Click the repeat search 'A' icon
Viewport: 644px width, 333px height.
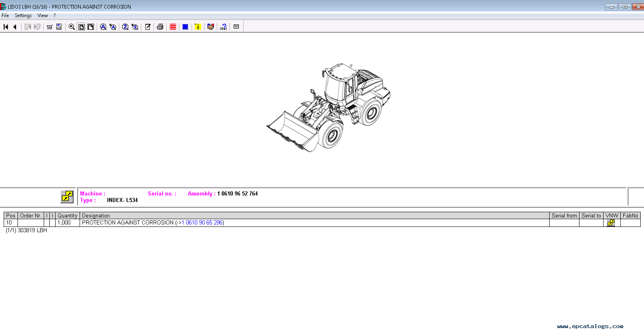113,27
